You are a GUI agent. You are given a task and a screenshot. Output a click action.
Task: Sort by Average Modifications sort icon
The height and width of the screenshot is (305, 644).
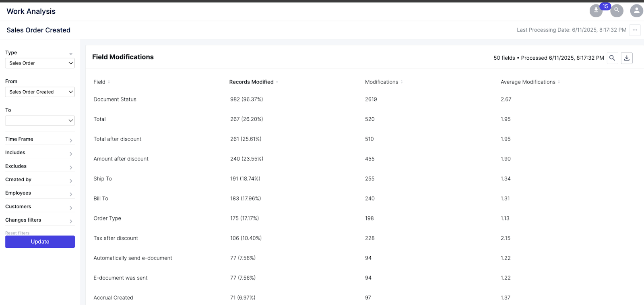click(559, 82)
